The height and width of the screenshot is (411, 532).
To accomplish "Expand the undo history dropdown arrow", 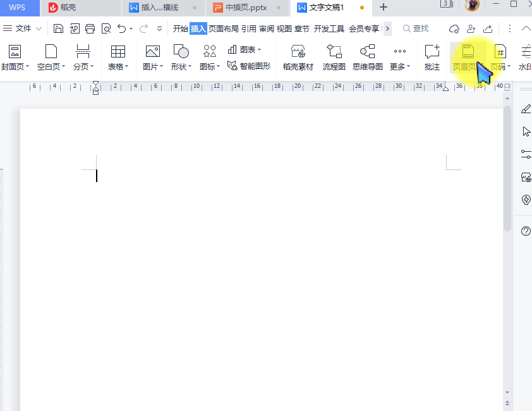I will pos(131,29).
